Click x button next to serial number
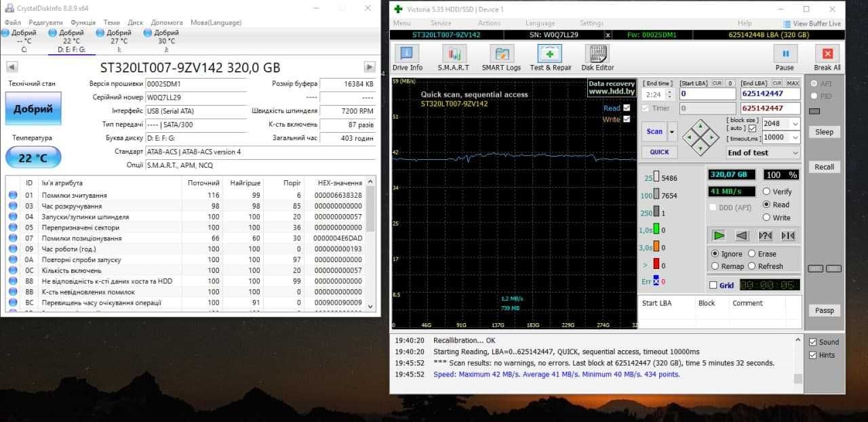 tap(608, 35)
